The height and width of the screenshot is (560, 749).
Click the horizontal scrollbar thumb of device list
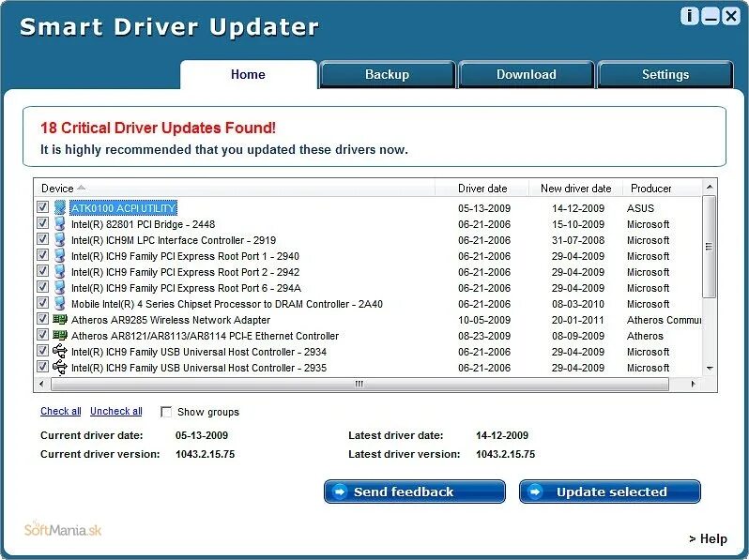coord(359,384)
